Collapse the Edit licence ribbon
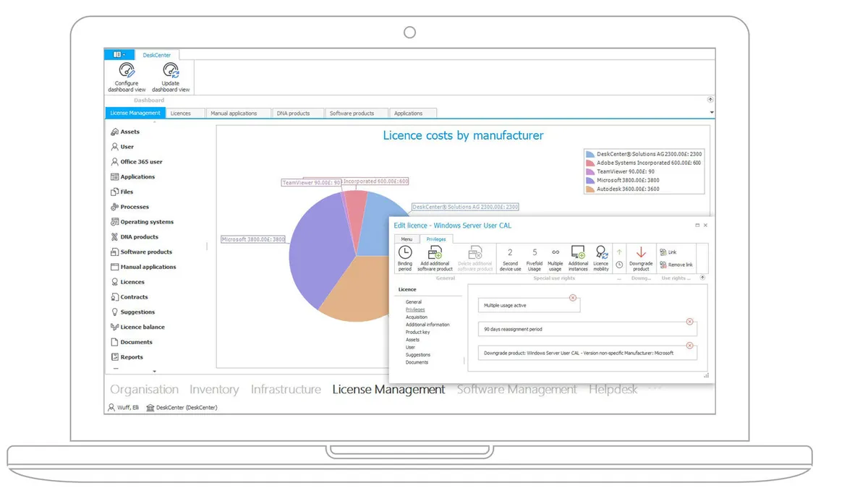 click(702, 278)
